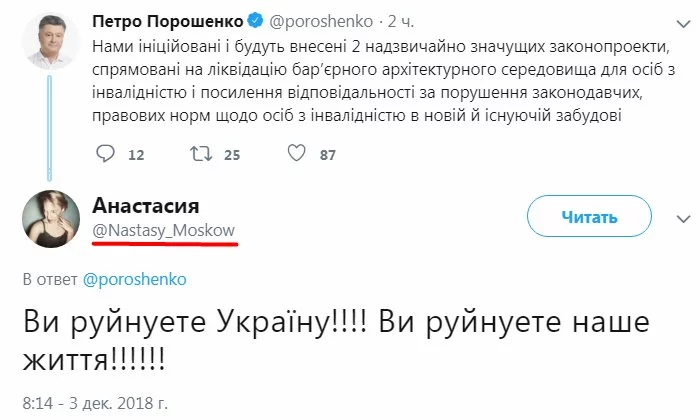Open Анастасия's profile picture
This screenshot has width=700, height=420.
(51, 219)
